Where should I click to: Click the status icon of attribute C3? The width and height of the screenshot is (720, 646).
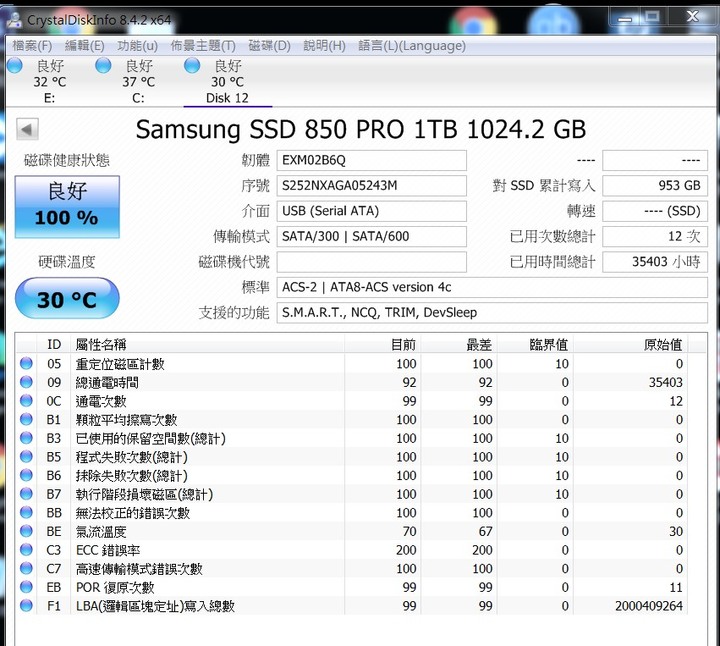coord(27,550)
